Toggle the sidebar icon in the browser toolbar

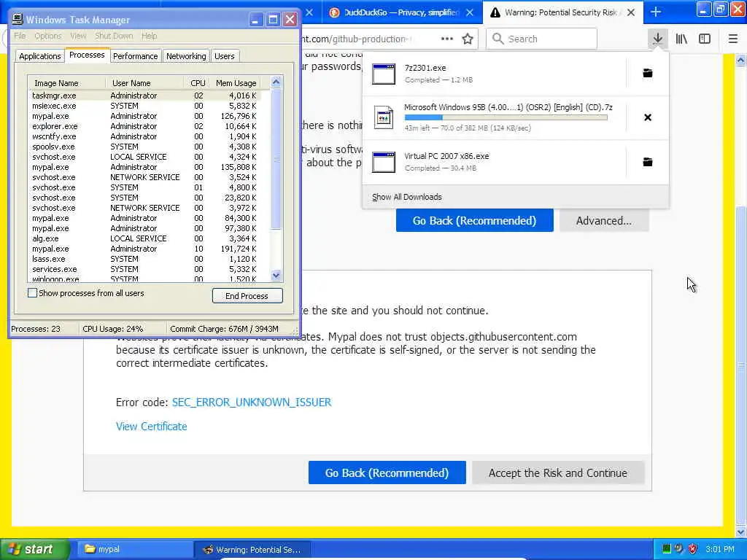(705, 39)
